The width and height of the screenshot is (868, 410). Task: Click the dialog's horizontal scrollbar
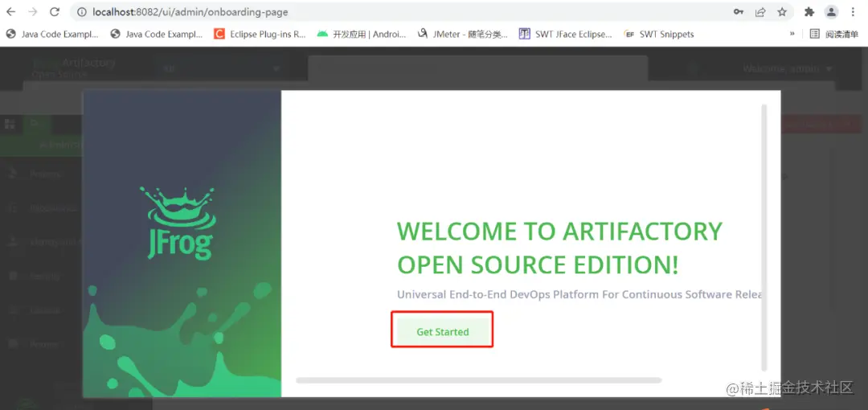point(479,380)
